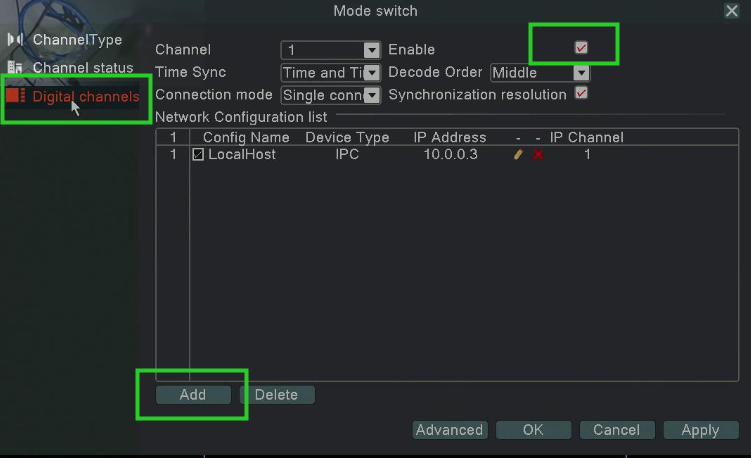Click the ChannelType sidebar icon
This screenshot has height=458, width=751.
click(15, 39)
